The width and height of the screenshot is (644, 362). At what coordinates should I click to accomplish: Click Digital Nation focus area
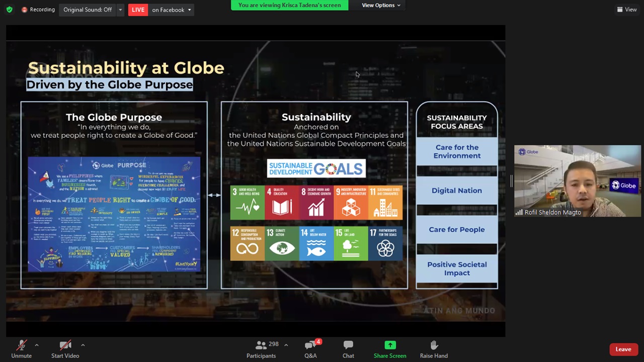click(457, 191)
